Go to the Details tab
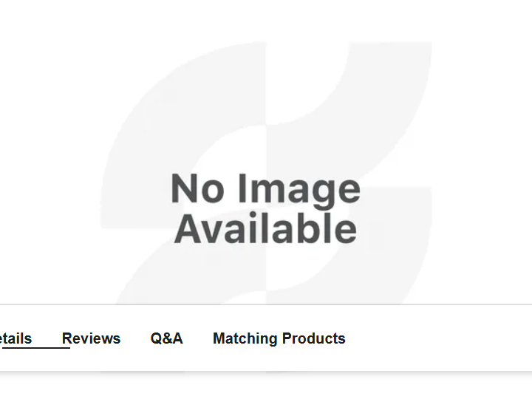Screen dimensions: 532x416 click(16, 338)
